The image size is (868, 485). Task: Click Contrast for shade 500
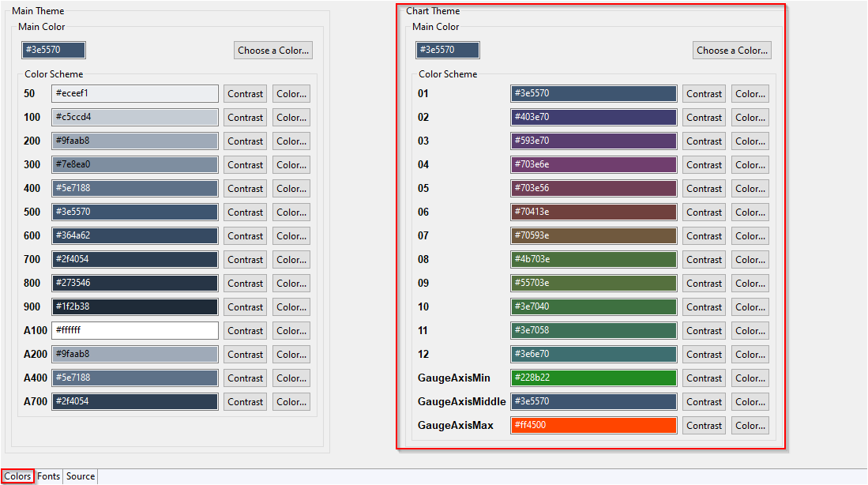[245, 212]
